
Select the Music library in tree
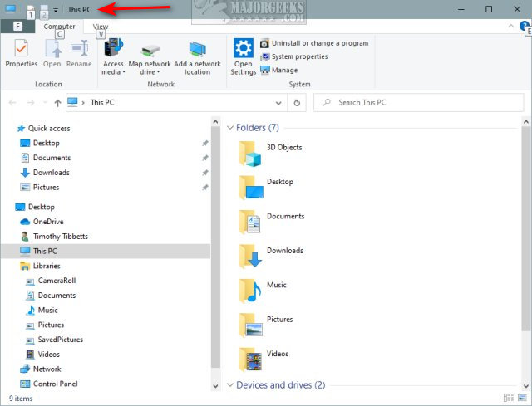[x=47, y=310]
